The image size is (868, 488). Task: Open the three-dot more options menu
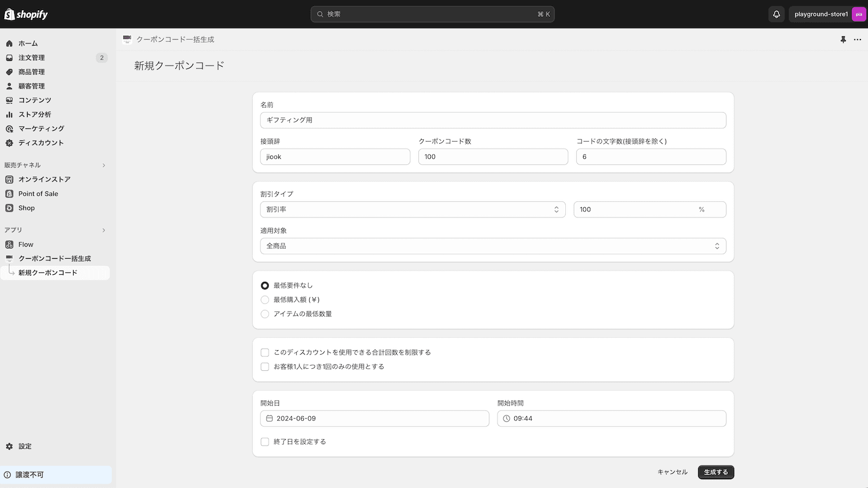pyautogui.click(x=857, y=40)
